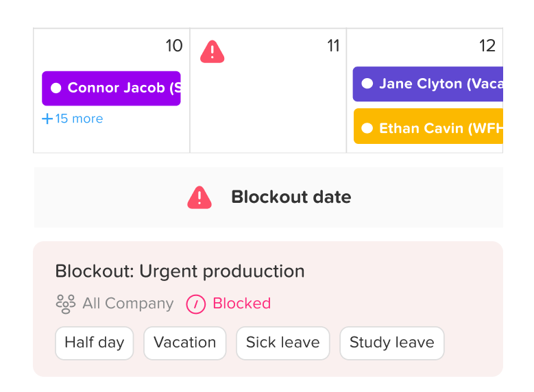Click the white dot on Jane Clyton's event
The width and height of the screenshot is (534, 392).
(x=367, y=84)
